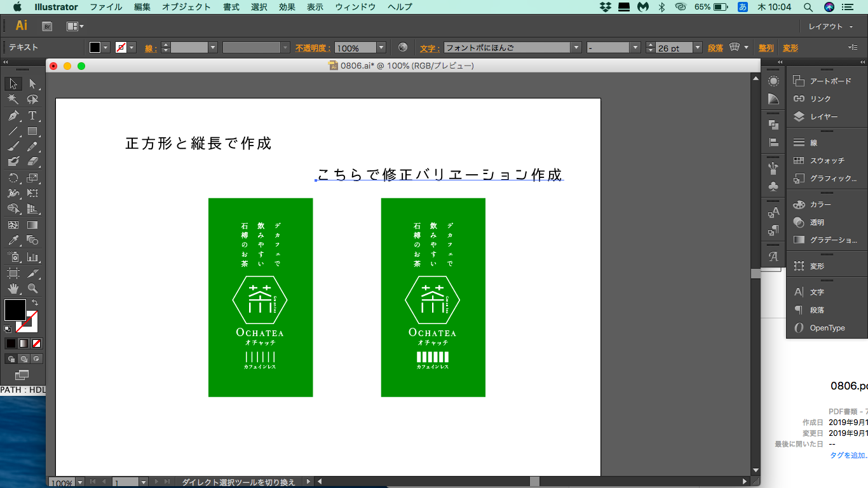The image size is (868, 488).
Task: Click the black Fill swatch in toolbox
Action: click(x=15, y=310)
